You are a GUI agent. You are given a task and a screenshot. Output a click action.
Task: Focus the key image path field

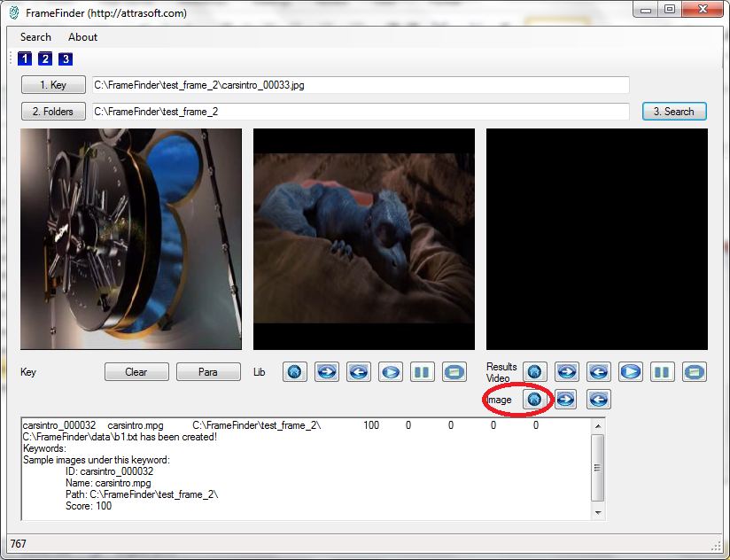coord(361,85)
